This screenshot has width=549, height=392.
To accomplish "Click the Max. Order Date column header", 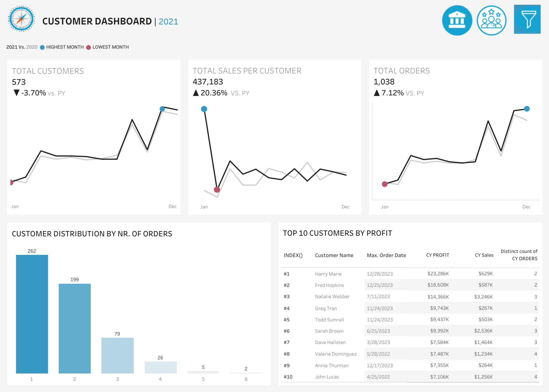I will coord(386,255).
